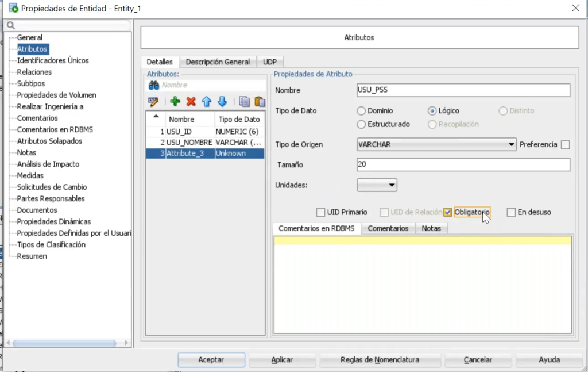Select Tipos de Clasificación tree item
The image size is (588, 372).
[51, 245]
